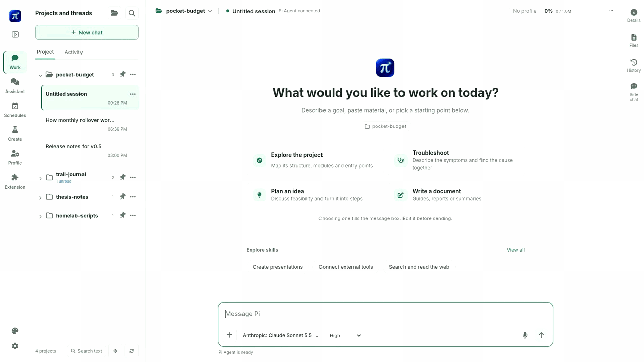This screenshot has height=362, width=644.
Task: Open the top-right more options ellipsis
Action: click(611, 11)
